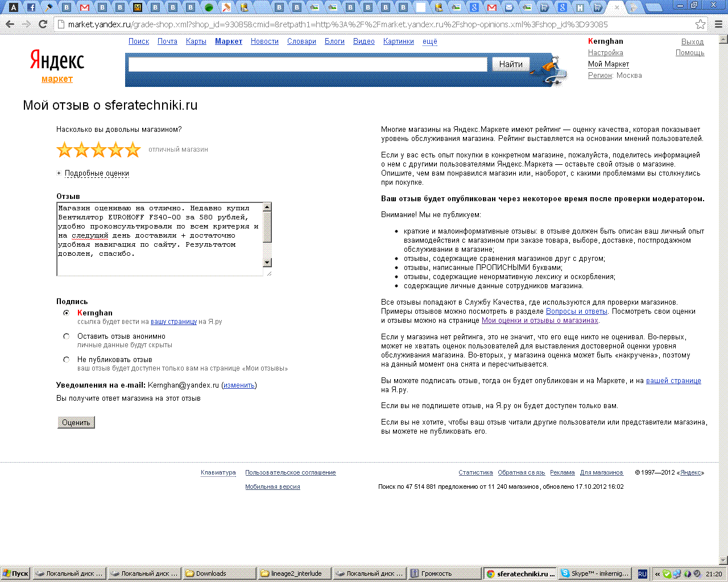Open 'Для магазинов' footer link

[602, 473]
